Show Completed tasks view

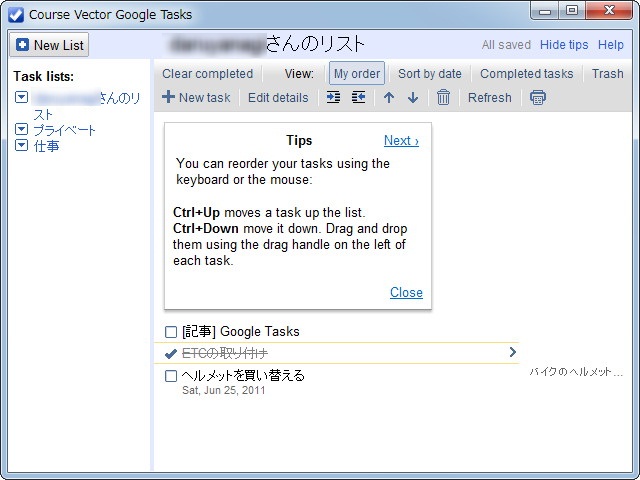(x=527, y=73)
